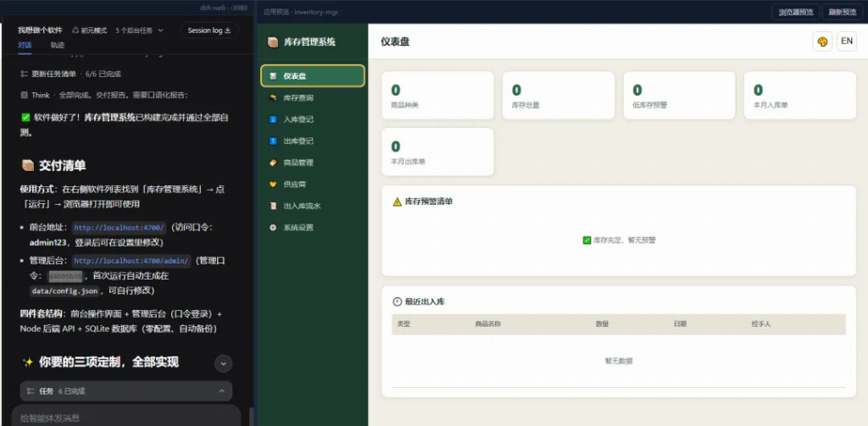Click the 入库登记 down-arrow icon

coord(273,119)
